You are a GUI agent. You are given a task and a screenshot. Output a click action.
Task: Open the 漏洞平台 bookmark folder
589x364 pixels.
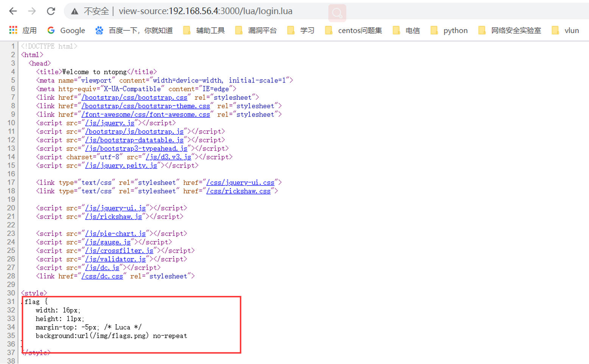point(256,31)
